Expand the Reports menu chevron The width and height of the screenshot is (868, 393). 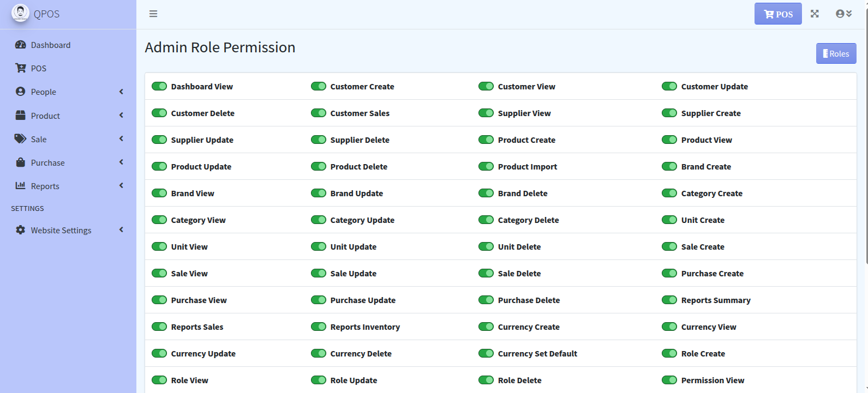(121, 185)
